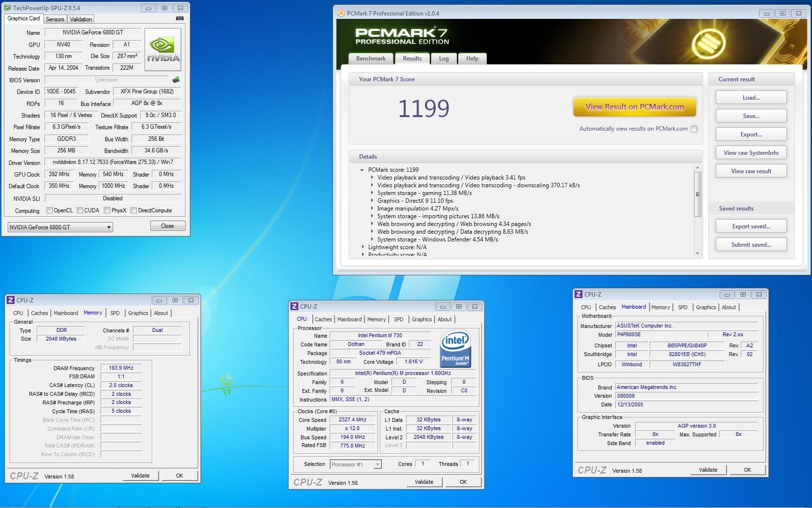The width and height of the screenshot is (812, 508).
Task: Click the PCMark details scrollbar thumb
Action: click(697, 194)
